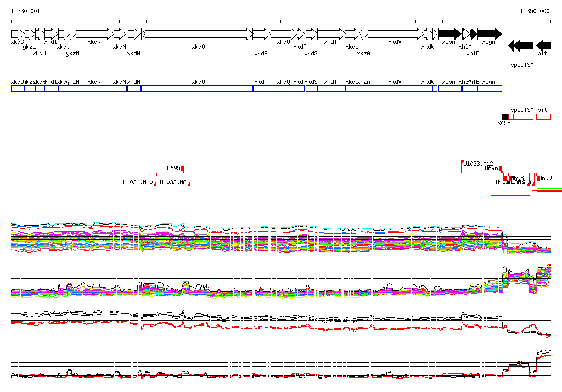Click the xkdS white gene arrow
Viewport: 562px width, 392px height.
click(312, 34)
